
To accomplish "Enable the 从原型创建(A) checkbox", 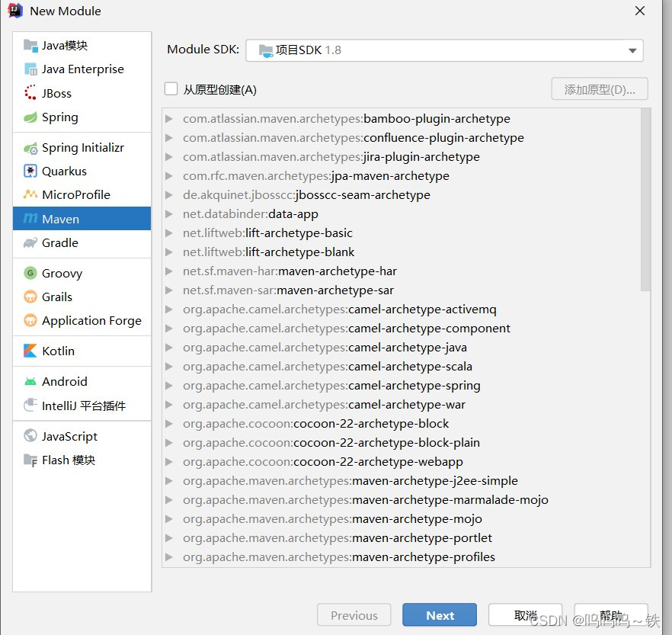I will coord(171,89).
